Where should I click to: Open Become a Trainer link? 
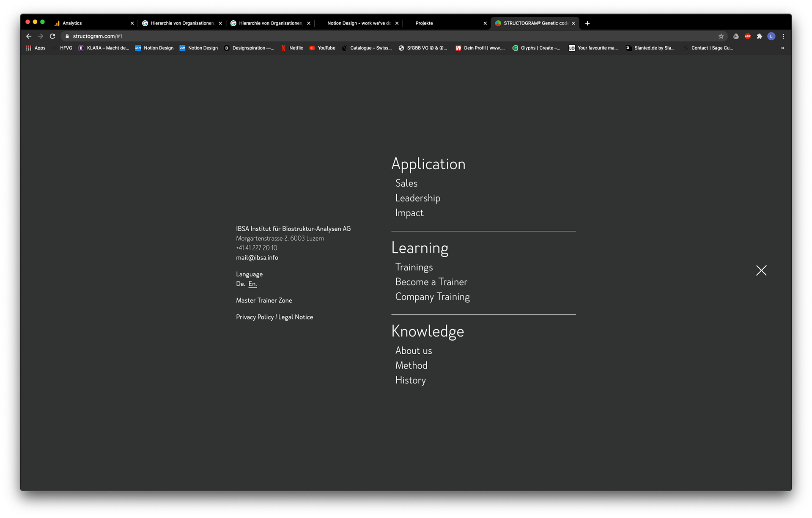[431, 282]
